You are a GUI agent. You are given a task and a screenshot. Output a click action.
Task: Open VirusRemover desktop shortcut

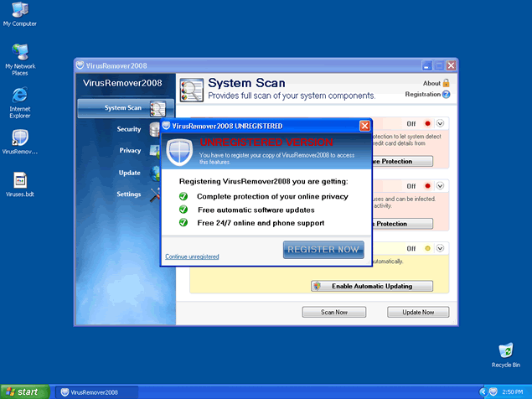pyautogui.click(x=19, y=139)
